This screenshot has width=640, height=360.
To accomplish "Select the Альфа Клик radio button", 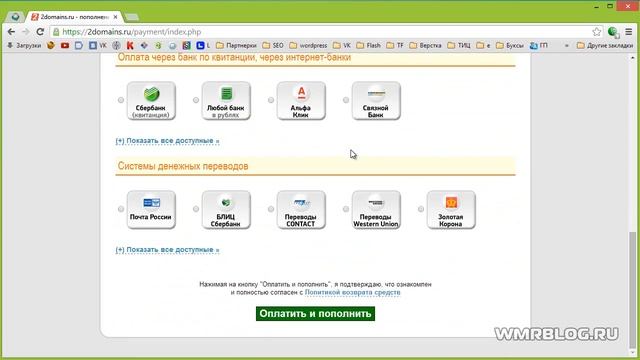I will point(271,100).
